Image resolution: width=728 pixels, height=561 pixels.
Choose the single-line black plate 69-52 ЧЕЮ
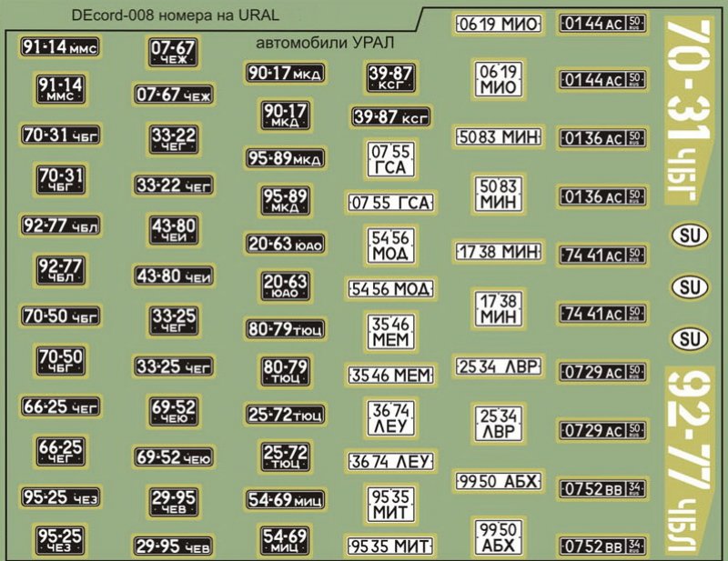tap(174, 457)
